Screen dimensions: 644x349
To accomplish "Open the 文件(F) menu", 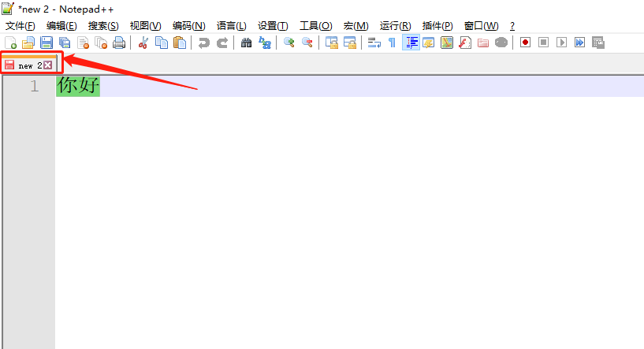I will (20, 26).
